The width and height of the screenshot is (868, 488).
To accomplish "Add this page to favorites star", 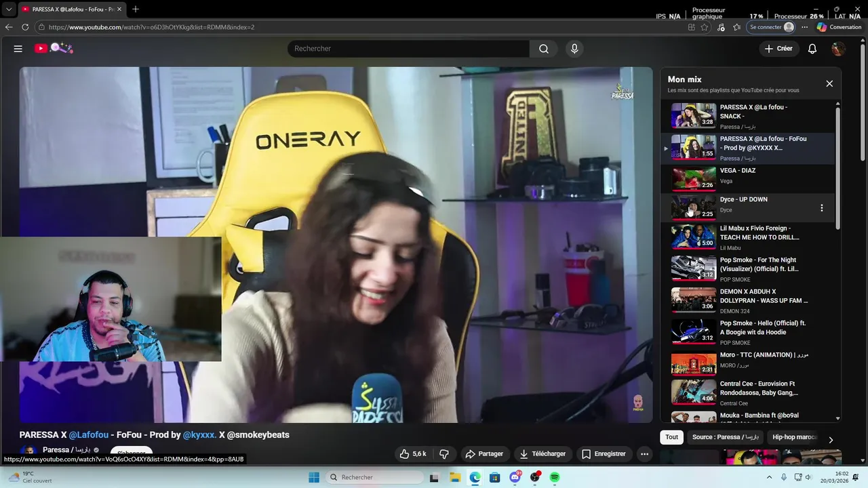I will point(705,27).
